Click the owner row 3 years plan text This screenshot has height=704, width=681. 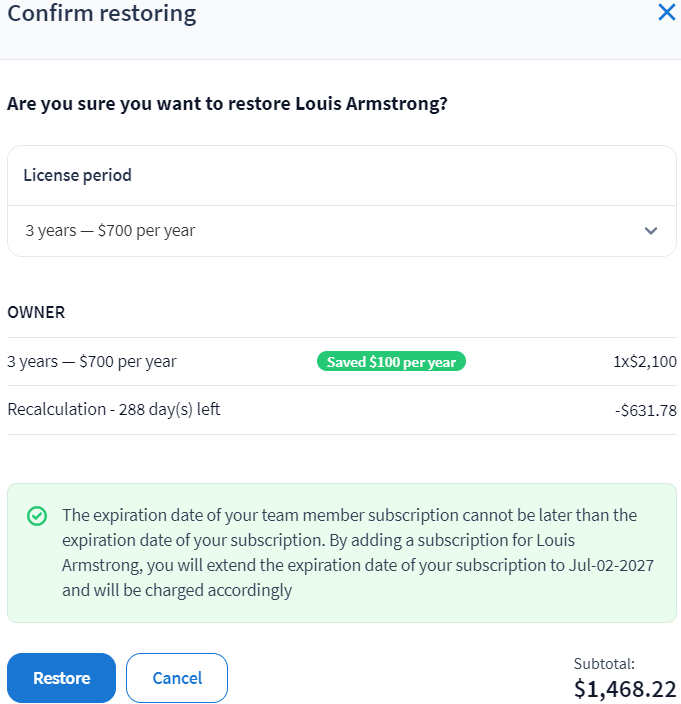coord(92,362)
